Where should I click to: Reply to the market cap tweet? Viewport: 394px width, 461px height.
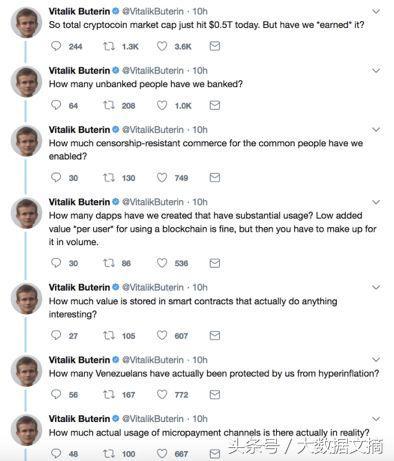pyautogui.click(x=56, y=46)
